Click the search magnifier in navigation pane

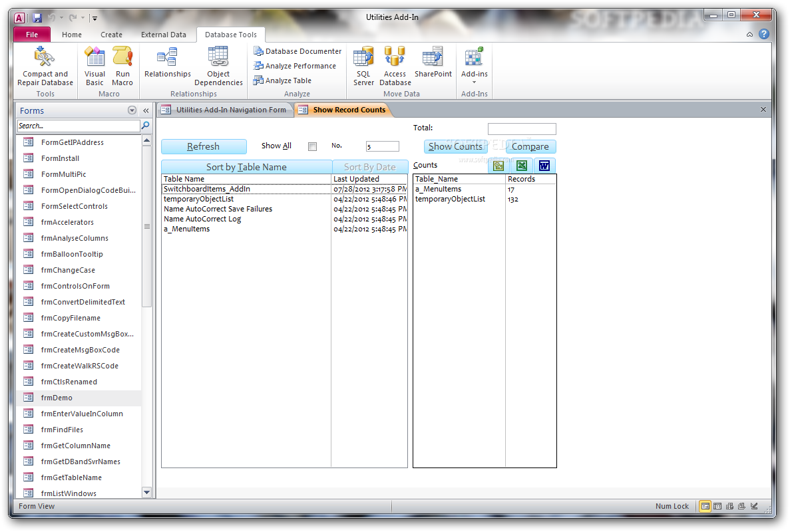(x=146, y=125)
